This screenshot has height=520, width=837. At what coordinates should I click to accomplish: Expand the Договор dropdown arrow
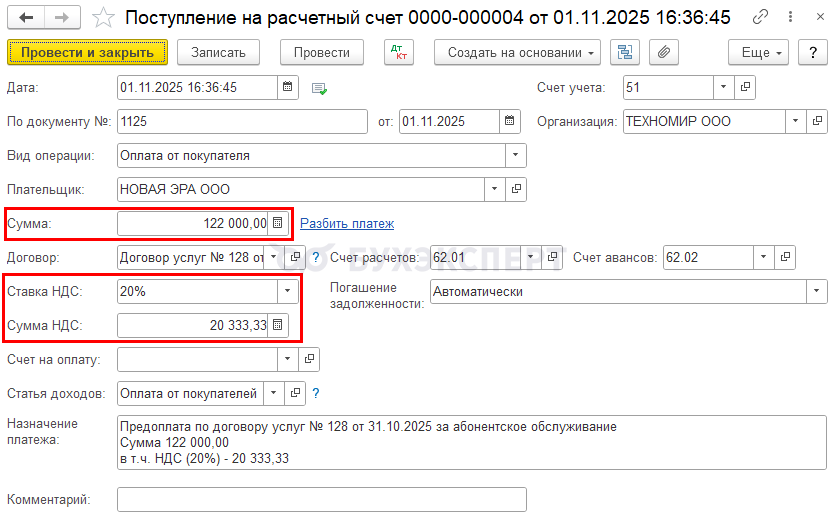coord(274,257)
